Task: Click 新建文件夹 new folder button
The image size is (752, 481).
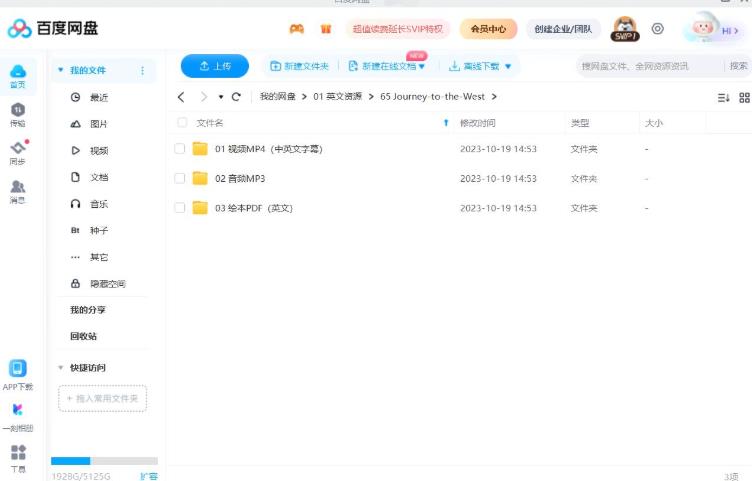Action: [299, 66]
